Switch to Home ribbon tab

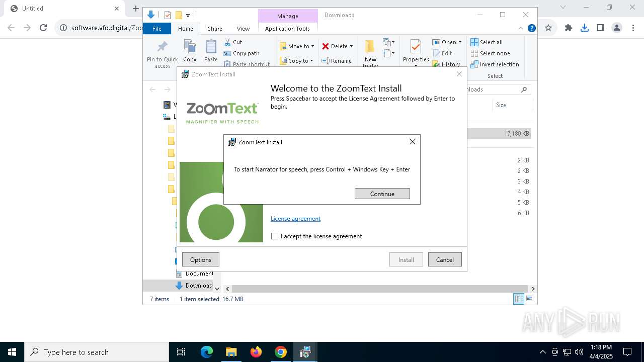(185, 29)
